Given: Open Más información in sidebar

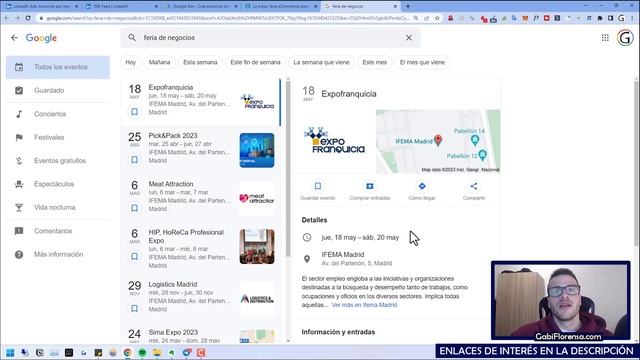Looking at the screenshot, I should (x=58, y=254).
